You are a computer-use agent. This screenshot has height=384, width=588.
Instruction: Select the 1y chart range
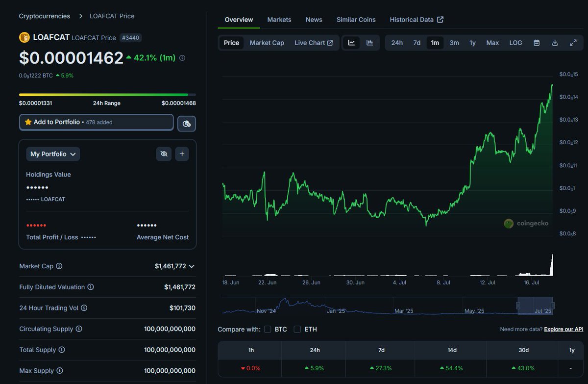click(472, 43)
